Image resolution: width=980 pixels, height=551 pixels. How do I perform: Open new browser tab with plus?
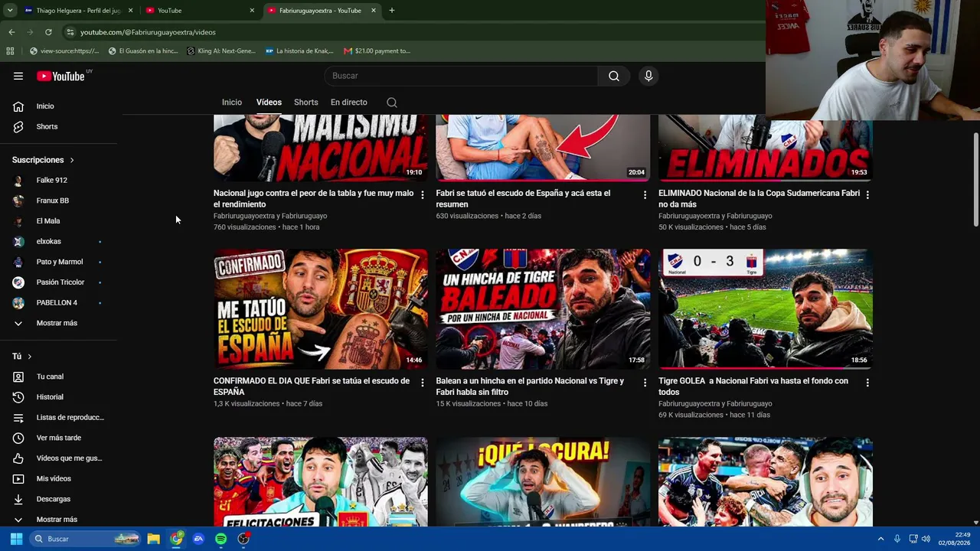click(391, 11)
